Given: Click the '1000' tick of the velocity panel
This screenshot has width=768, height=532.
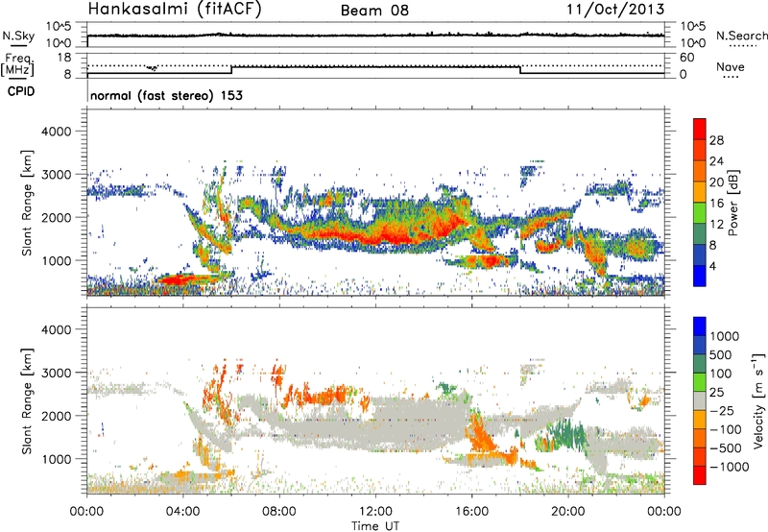Looking at the screenshot, I should tap(56, 459).
